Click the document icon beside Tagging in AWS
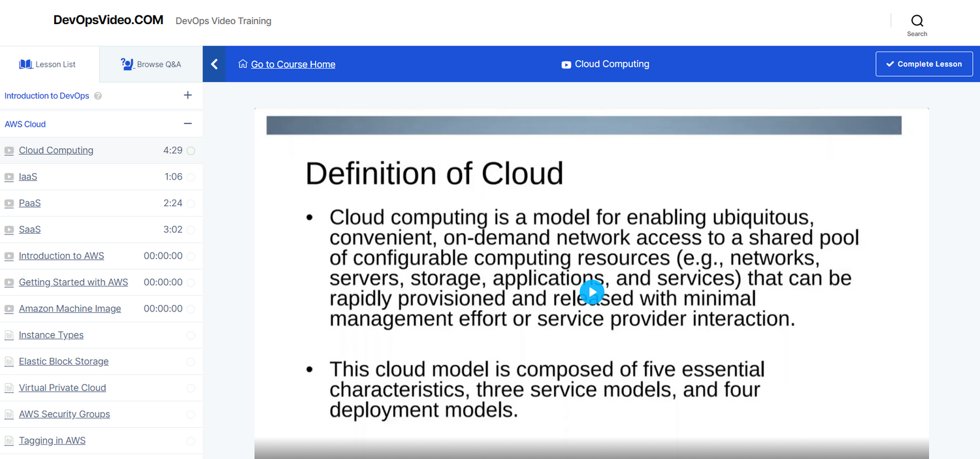980x459 pixels. click(9, 441)
